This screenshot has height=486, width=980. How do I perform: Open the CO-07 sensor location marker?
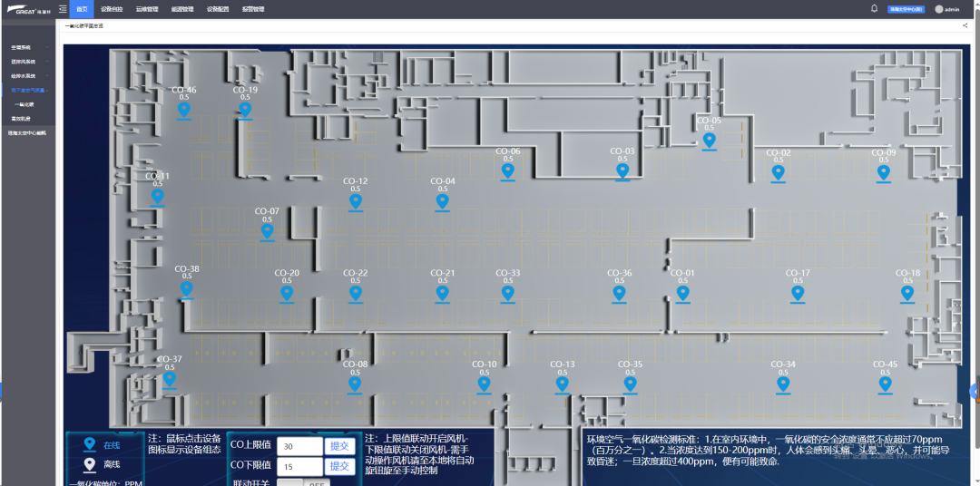(267, 231)
